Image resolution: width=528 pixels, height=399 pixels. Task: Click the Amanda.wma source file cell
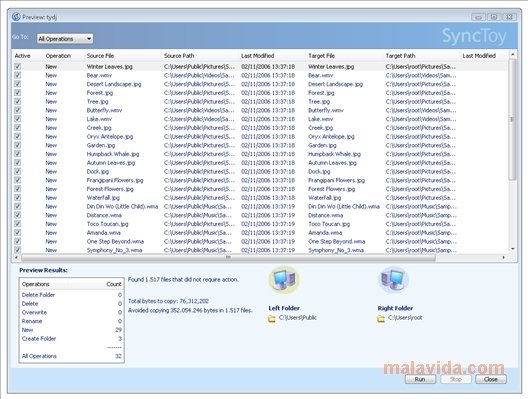pyautogui.click(x=103, y=233)
